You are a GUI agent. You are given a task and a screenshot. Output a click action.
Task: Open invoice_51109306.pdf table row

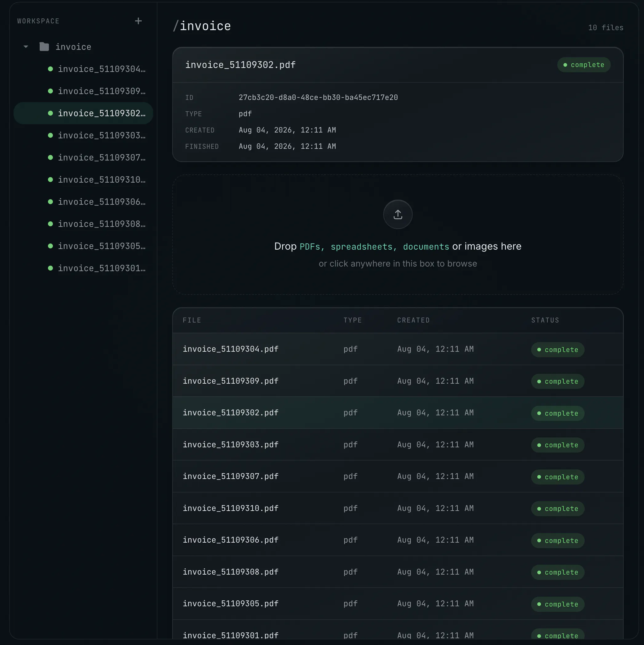coord(397,540)
